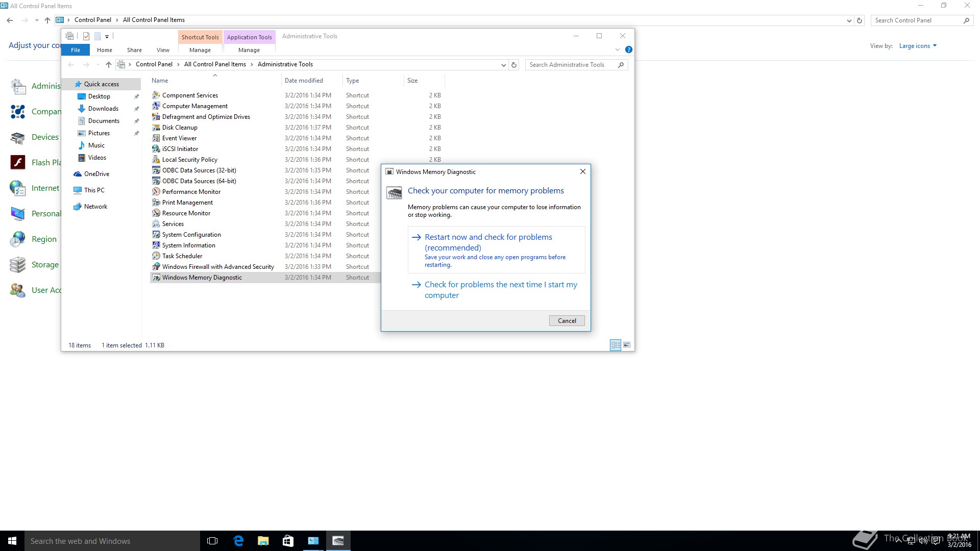Sort files by Name column

[215, 81]
